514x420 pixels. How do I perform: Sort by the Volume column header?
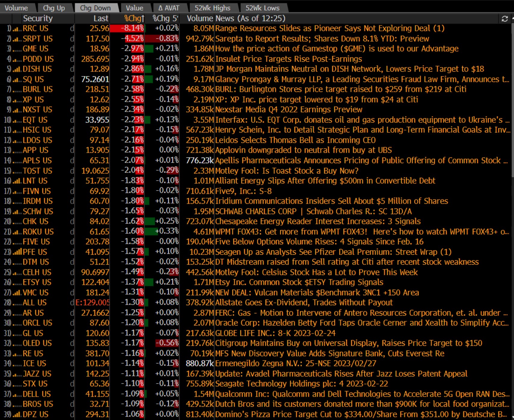pos(200,18)
